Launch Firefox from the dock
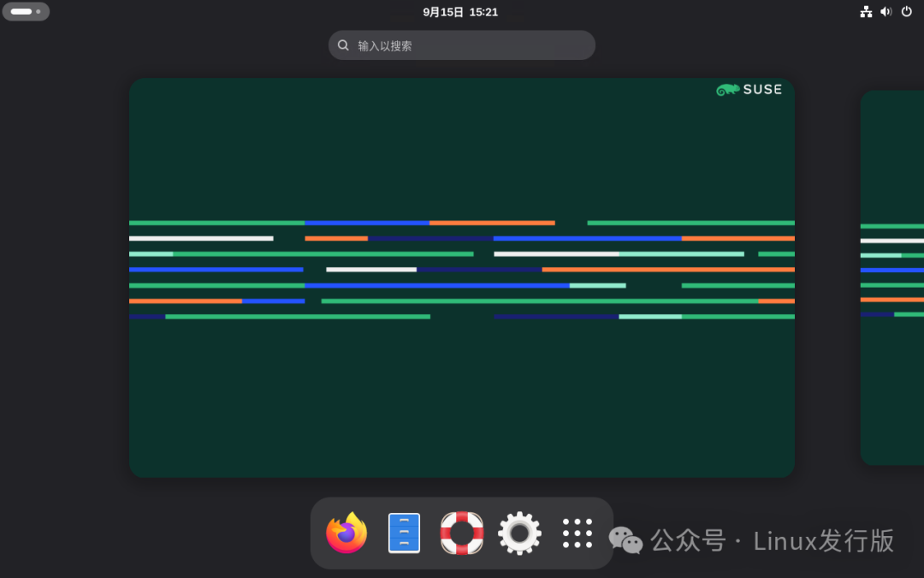The height and width of the screenshot is (578, 924). pos(346,532)
